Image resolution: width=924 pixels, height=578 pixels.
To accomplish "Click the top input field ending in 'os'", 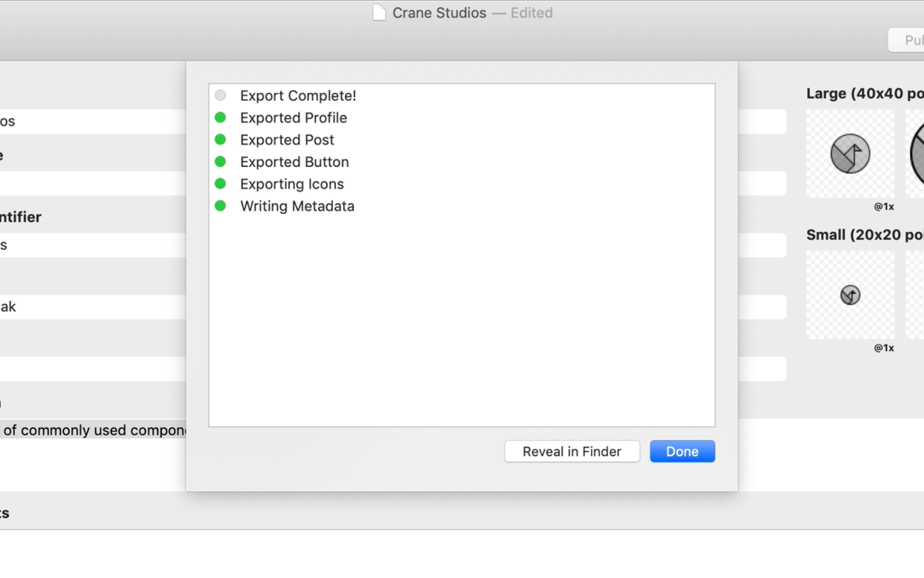I will point(93,122).
